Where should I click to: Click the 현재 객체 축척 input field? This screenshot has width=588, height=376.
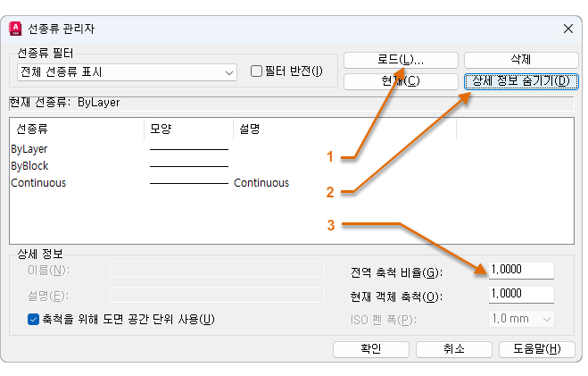point(521,295)
